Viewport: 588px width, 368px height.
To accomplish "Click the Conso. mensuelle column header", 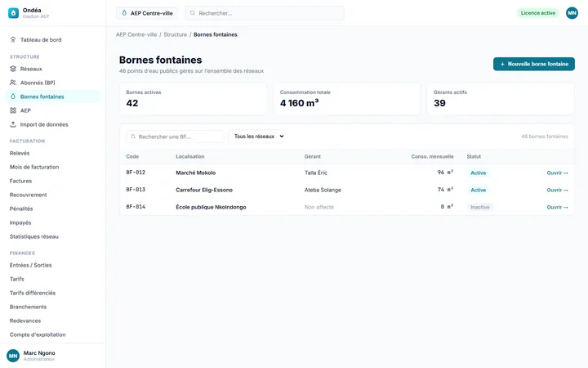I will pyautogui.click(x=432, y=156).
